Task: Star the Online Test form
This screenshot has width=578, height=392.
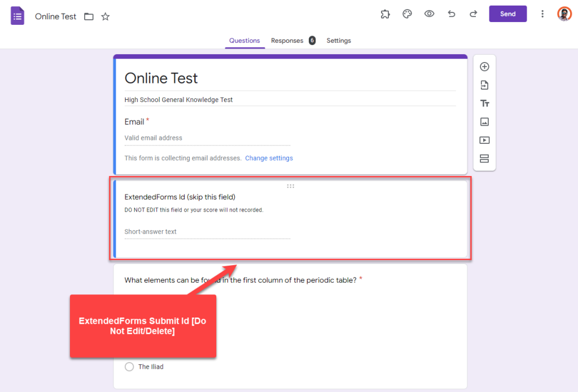Action: coord(106,16)
